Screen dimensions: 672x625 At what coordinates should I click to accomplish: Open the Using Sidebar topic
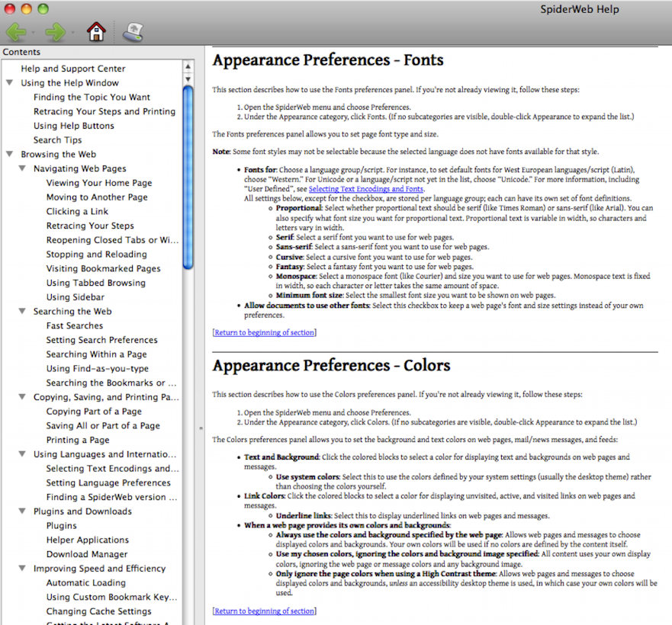pyautogui.click(x=75, y=296)
